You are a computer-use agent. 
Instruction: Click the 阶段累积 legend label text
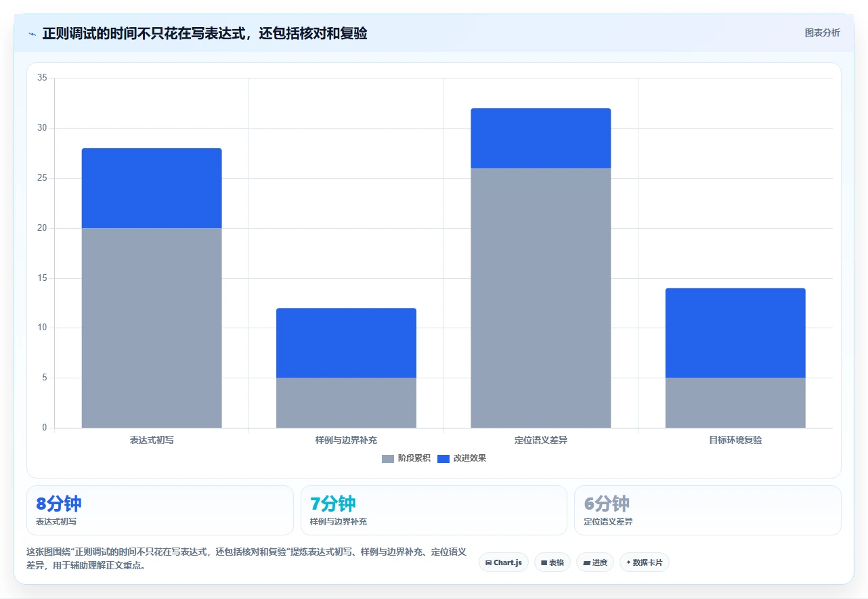pyautogui.click(x=414, y=458)
